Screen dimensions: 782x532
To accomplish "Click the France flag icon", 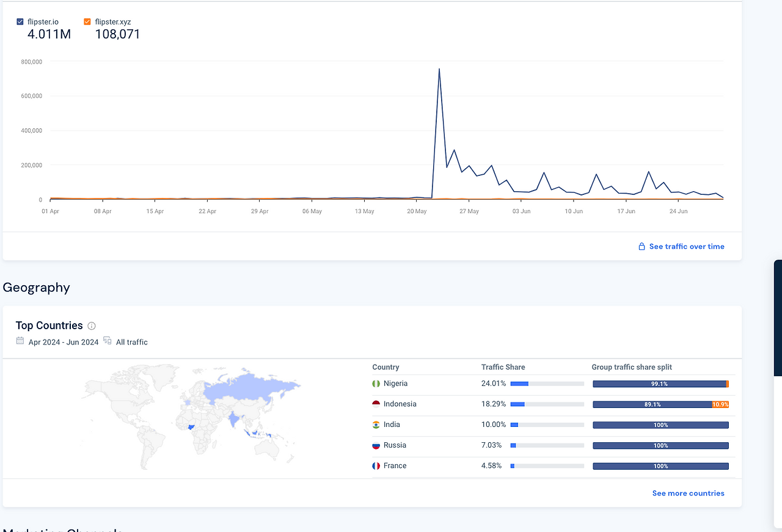I will point(376,465).
